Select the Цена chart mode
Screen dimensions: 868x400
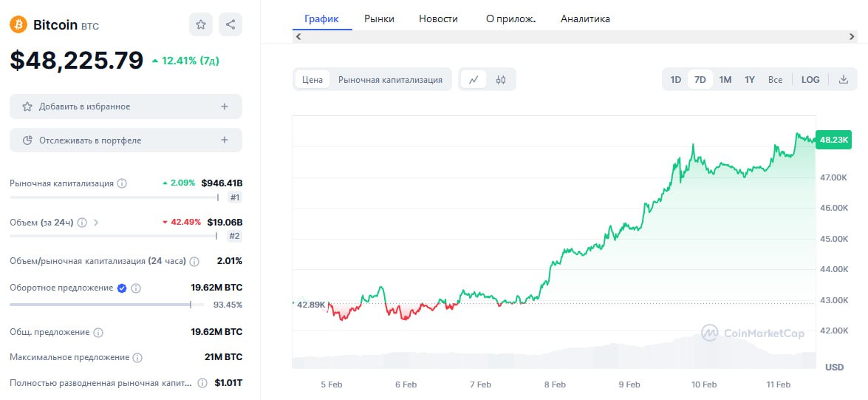(312, 80)
